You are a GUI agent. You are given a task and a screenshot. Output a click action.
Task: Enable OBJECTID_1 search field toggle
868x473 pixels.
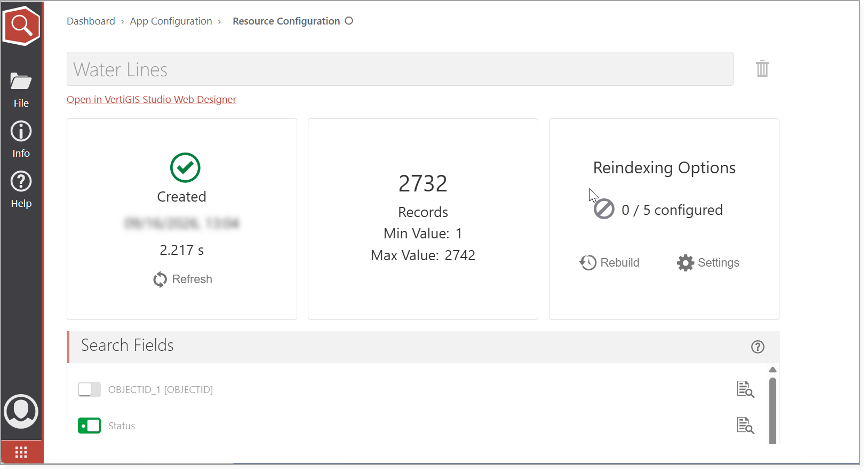pos(89,390)
